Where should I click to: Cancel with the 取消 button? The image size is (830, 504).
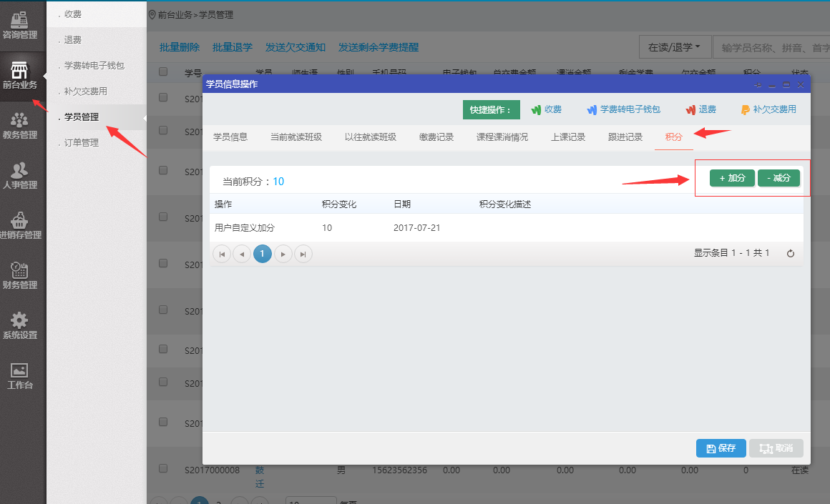pos(776,448)
